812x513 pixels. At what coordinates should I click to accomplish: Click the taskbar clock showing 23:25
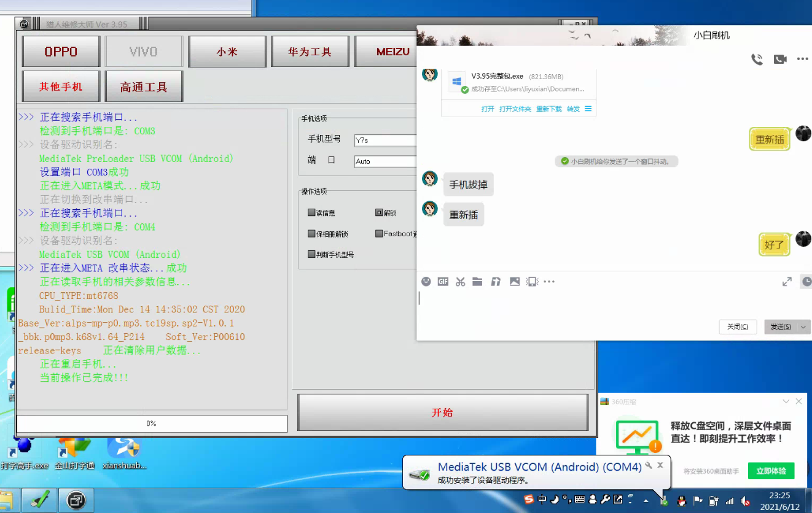(779, 501)
